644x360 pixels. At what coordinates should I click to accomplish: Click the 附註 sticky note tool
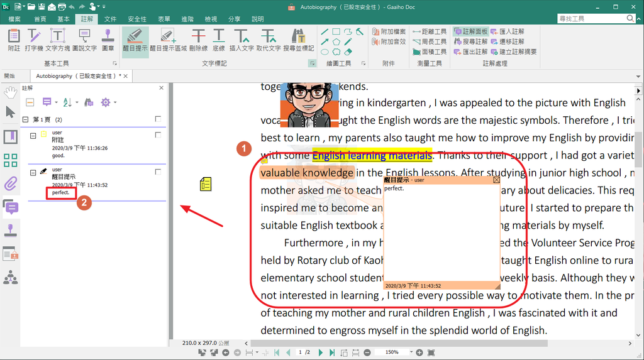click(14, 39)
